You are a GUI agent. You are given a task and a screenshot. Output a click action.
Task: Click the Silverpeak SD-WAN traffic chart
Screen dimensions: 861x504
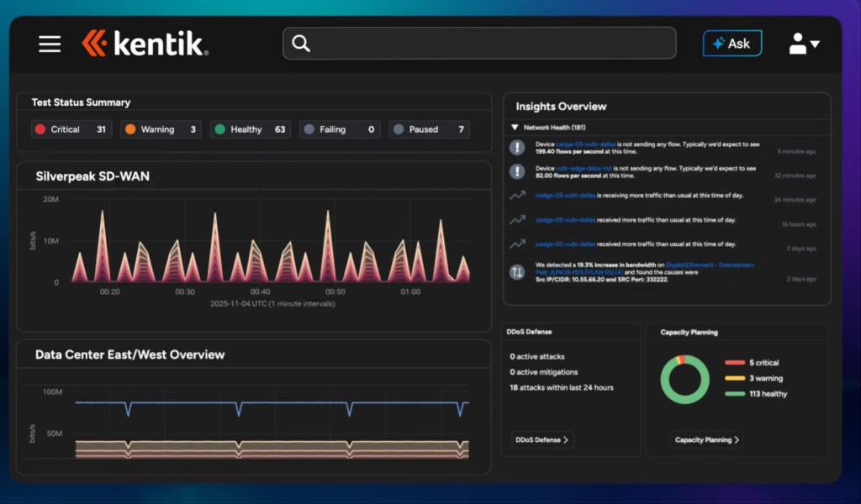[271, 241]
